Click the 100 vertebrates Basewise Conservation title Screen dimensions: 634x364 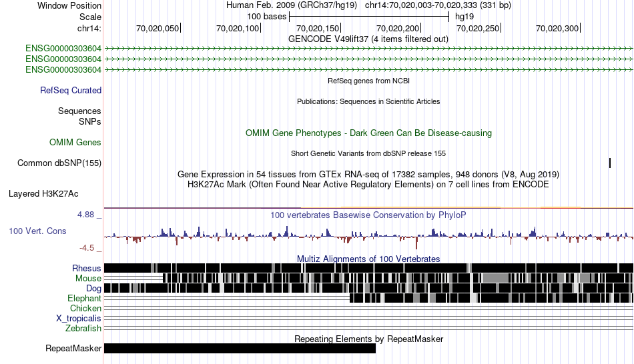tap(368, 215)
